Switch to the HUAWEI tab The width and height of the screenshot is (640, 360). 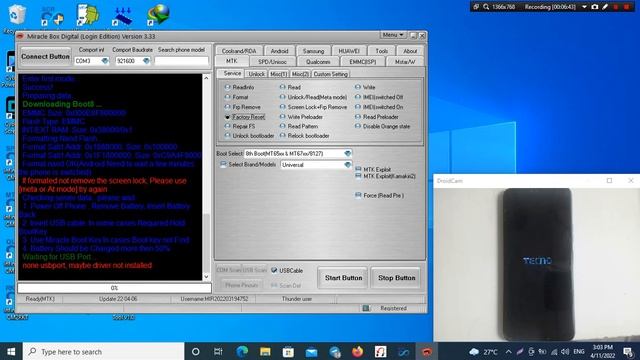tap(349, 51)
